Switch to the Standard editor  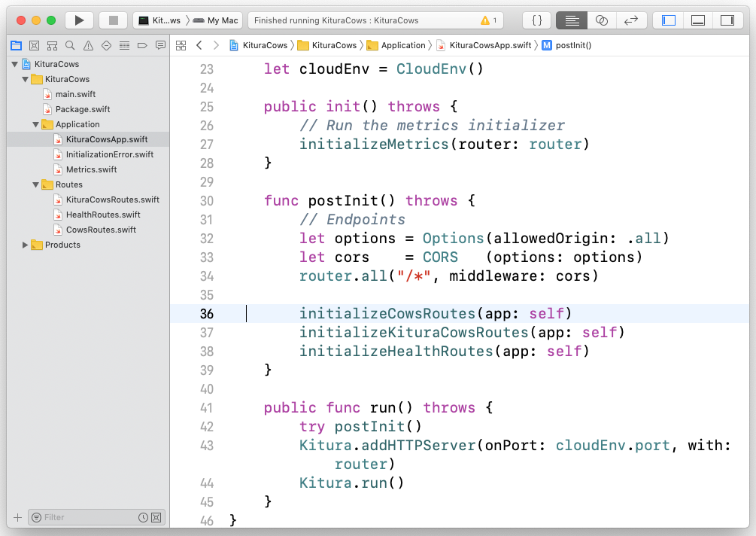pos(572,20)
